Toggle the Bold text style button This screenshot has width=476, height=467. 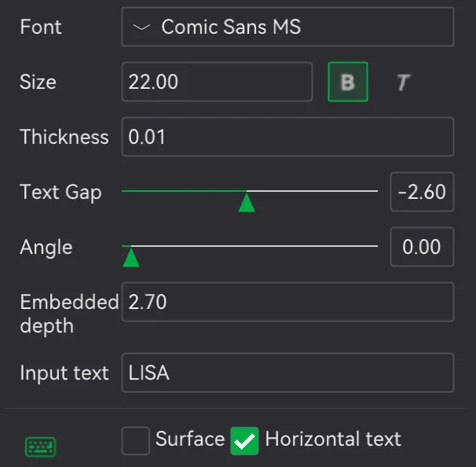348,82
